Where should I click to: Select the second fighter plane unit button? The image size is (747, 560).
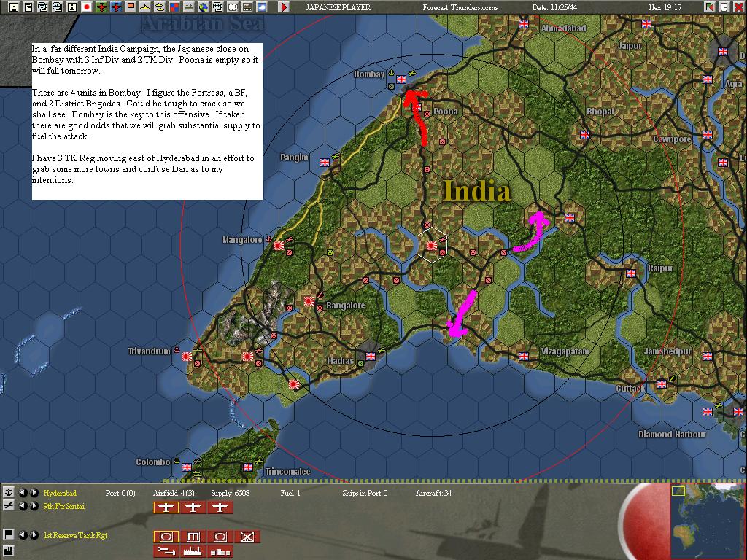[x=193, y=507]
